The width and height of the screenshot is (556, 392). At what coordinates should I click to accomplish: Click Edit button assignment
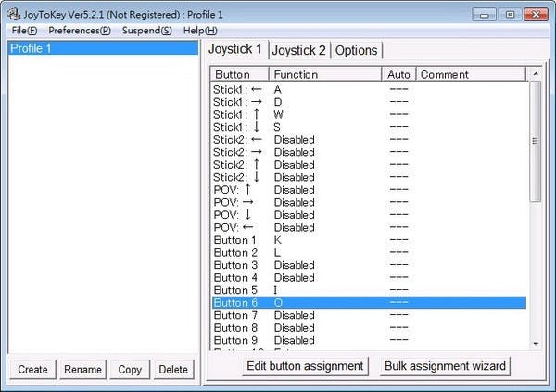click(x=305, y=366)
